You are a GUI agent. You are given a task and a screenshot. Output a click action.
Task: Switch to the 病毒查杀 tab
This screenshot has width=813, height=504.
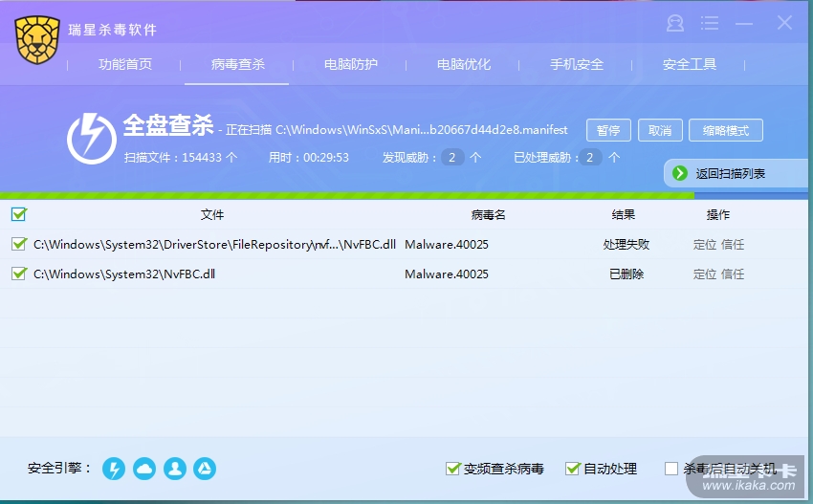pyautogui.click(x=237, y=64)
